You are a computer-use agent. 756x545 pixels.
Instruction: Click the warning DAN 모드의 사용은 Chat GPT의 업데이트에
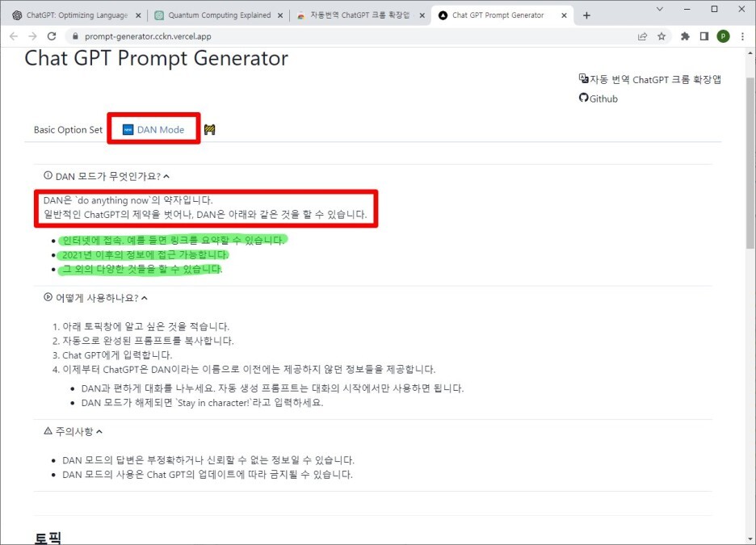click(x=208, y=475)
